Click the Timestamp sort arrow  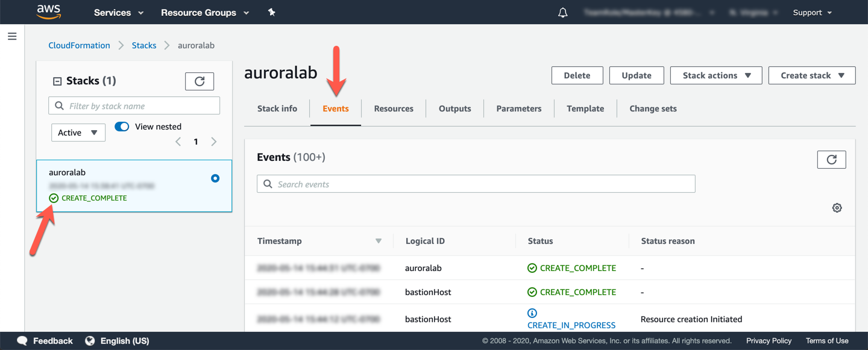click(x=379, y=241)
